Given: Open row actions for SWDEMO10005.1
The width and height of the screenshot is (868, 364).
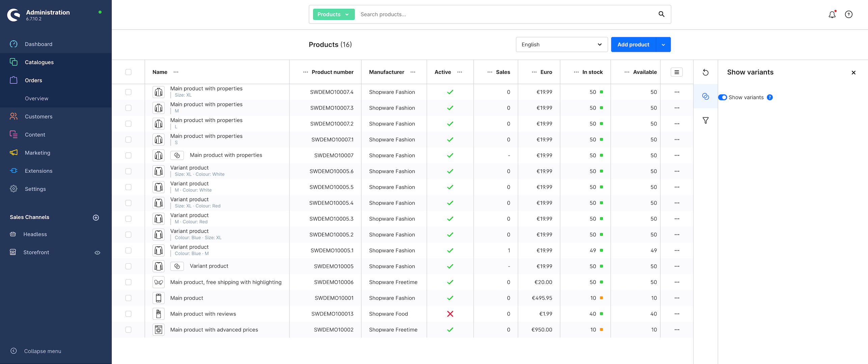Looking at the screenshot, I should point(677,250).
